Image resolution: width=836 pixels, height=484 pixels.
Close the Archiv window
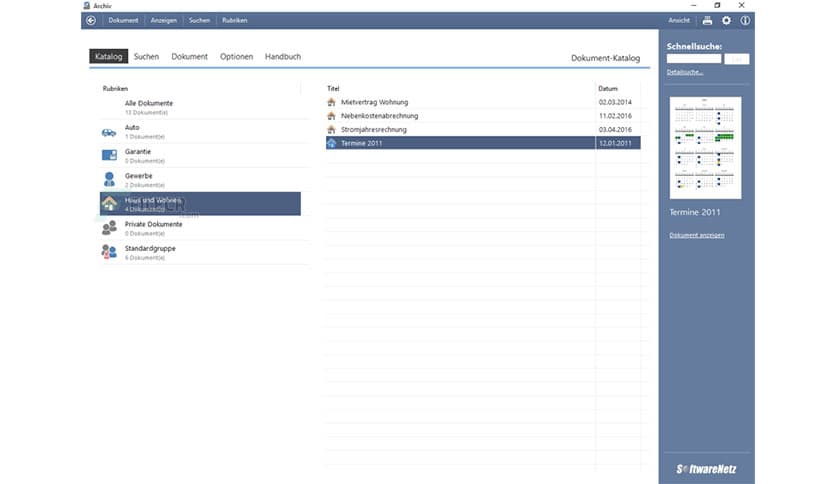click(x=741, y=5)
